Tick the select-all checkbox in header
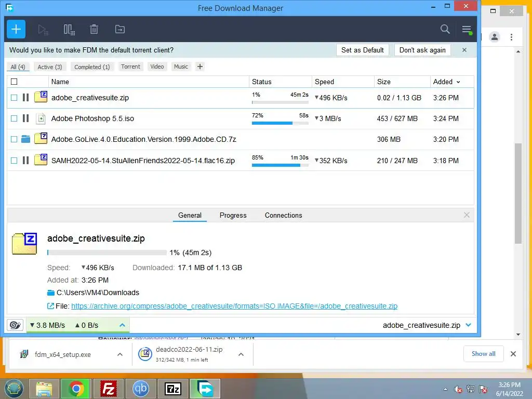The width and height of the screenshot is (532, 399). (x=14, y=82)
